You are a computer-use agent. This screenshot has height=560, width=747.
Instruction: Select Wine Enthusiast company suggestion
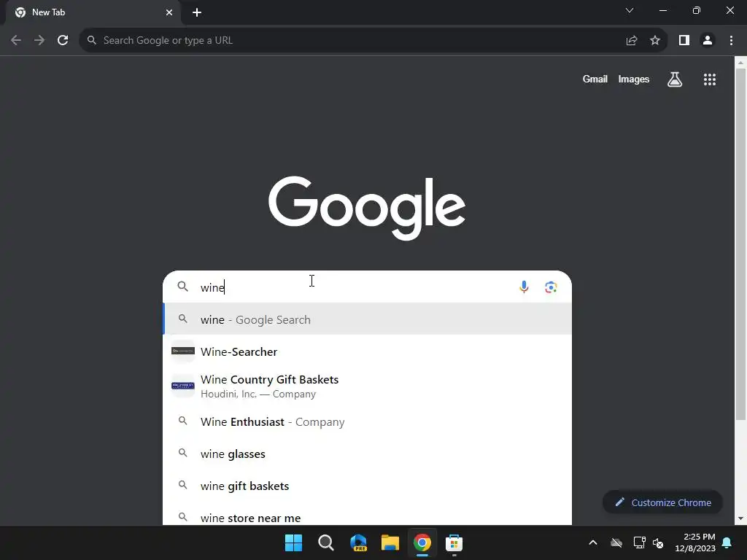368,422
